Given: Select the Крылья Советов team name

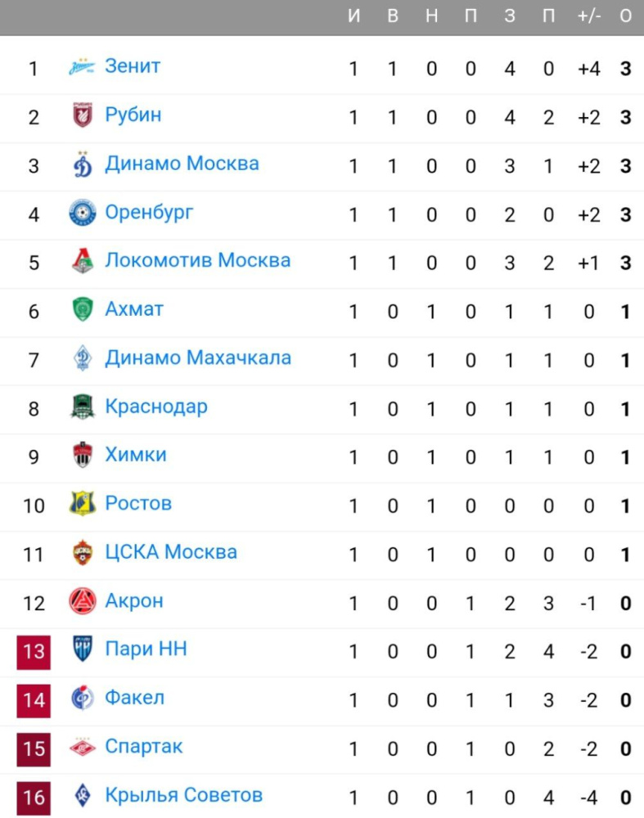Looking at the screenshot, I should click(184, 795).
